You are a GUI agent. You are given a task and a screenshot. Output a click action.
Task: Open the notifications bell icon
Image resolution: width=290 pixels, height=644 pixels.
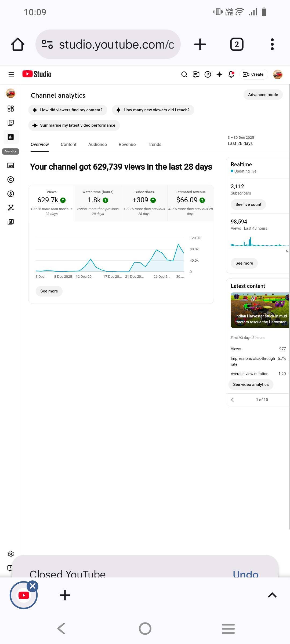(231, 74)
